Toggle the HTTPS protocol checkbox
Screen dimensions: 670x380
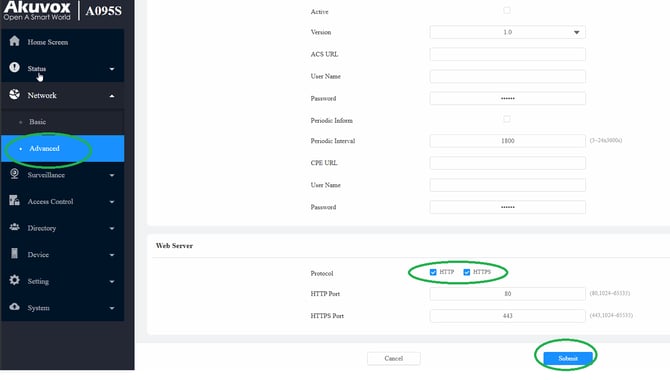tap(467, 272)
